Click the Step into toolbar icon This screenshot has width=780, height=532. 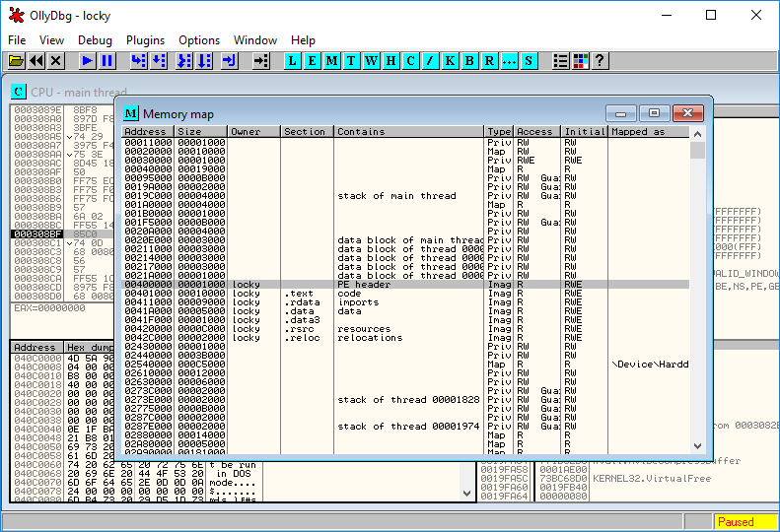[x=139, y=61]
